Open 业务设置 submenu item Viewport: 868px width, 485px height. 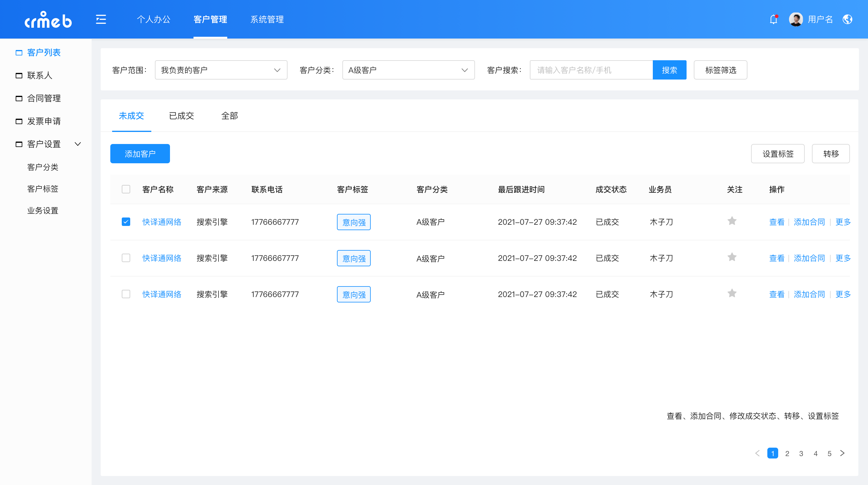(x=43, y=211)
